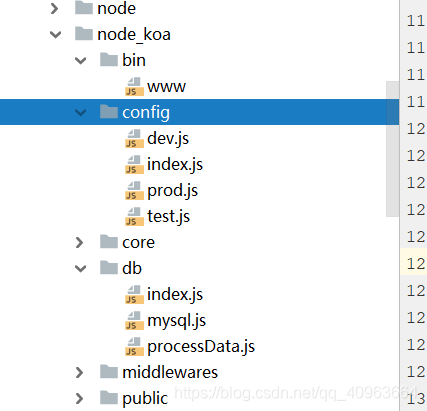Image resolution: width=427 pixels, height=411 pixels.
Task: Select the config folder name
Action: (x=146, y=113)
